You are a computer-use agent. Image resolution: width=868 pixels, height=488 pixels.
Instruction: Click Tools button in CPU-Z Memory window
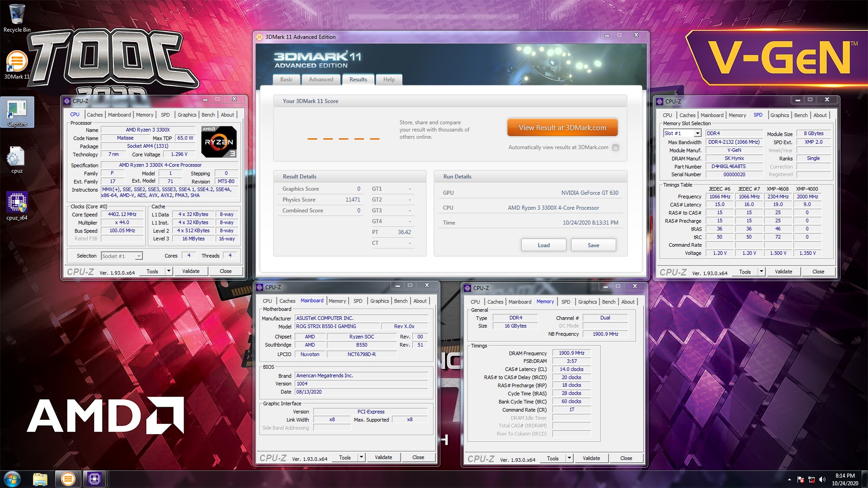click(x=553, y=458)
